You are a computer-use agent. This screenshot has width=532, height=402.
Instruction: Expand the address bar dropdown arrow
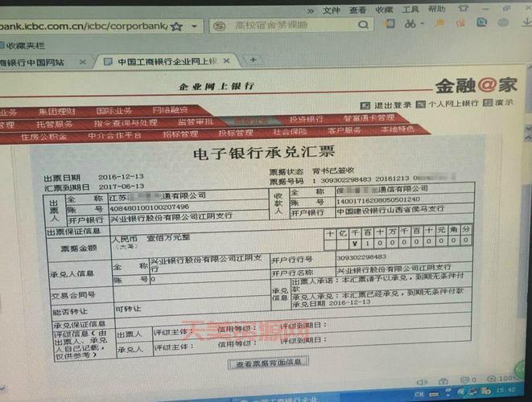point(193,27)
